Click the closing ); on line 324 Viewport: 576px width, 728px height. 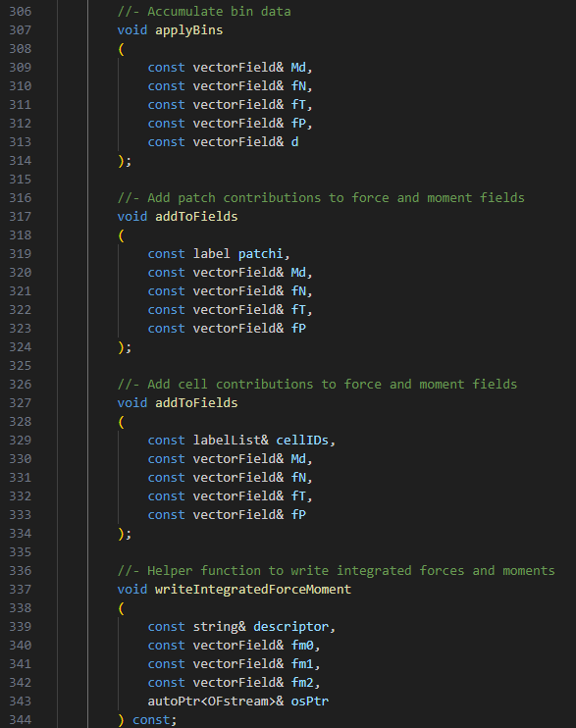click(x=125, y=346)
